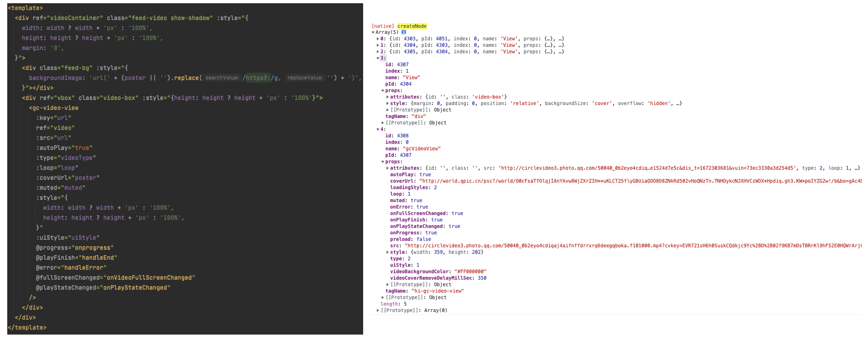The height and width of the screenshot is (339, 868).
Task: Click the @progress="onprogress" handler line
Action: [x=74, y=248]
